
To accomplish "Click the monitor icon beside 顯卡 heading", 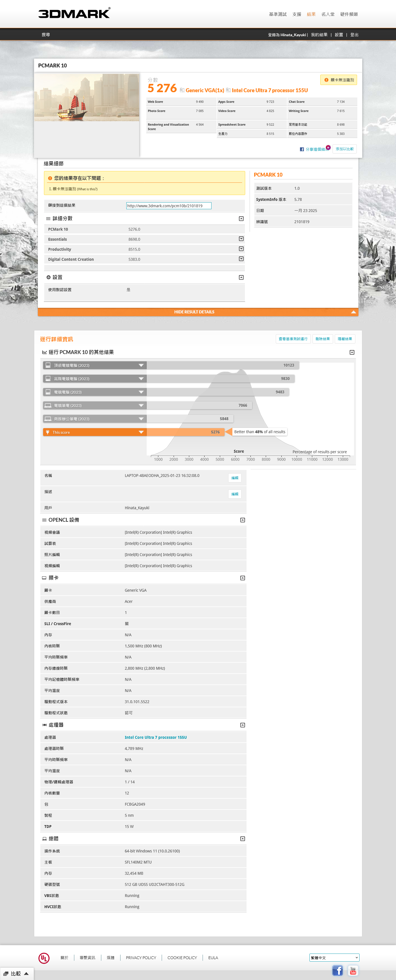I will [x=44, y=578].
